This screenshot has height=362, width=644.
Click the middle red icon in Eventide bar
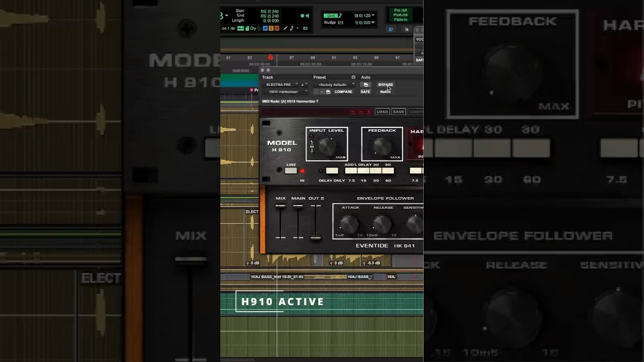[x=361, y=112]
